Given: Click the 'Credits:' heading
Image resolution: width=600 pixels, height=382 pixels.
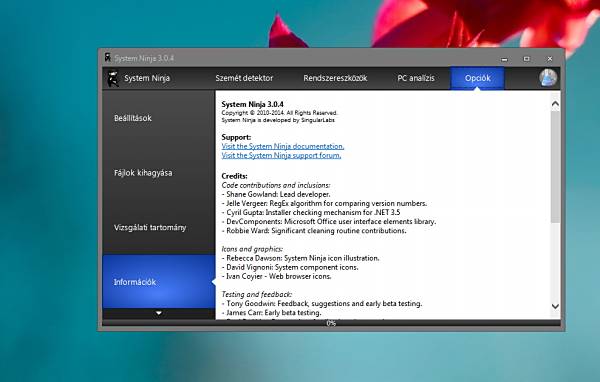Looking at the screenshot, I should click(x=235, y=176).
